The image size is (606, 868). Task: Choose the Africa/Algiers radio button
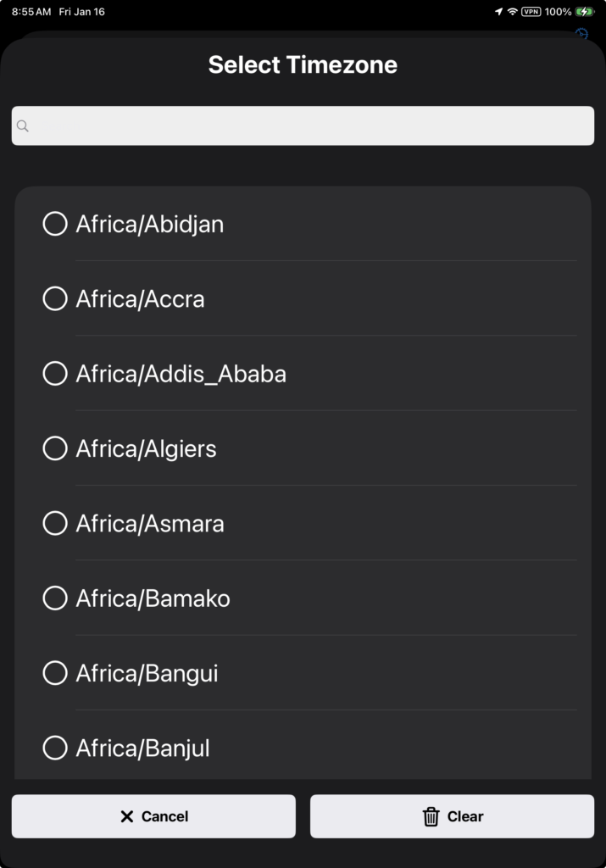(55, 448)
